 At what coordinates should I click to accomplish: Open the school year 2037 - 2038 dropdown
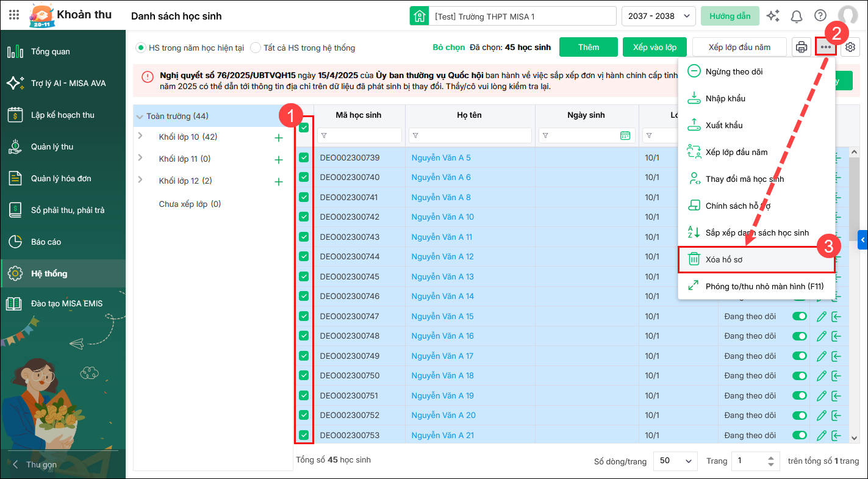[658, 16]
